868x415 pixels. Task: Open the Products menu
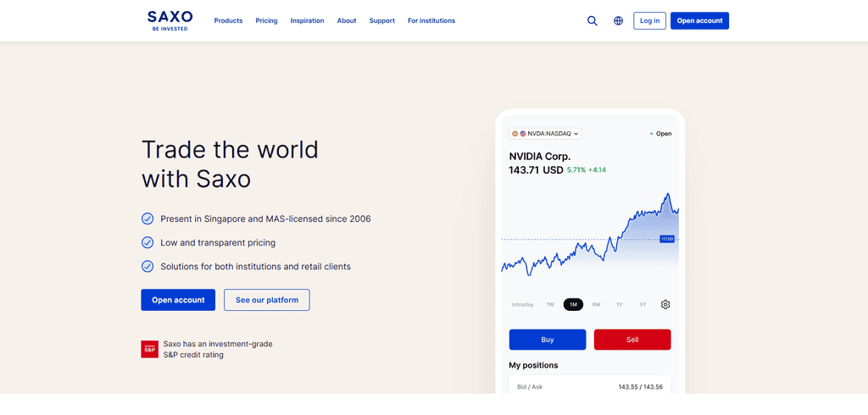[x=228, y=21]
